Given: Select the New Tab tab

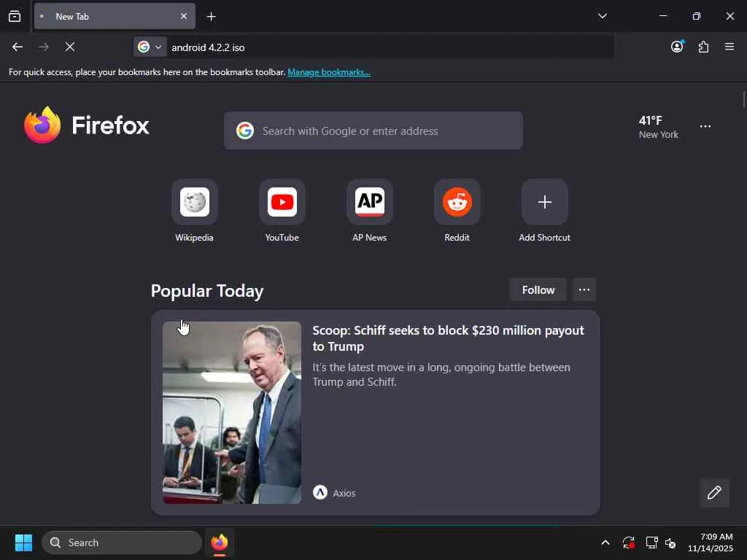Looking at the screenshot, I should coord(115,16).
